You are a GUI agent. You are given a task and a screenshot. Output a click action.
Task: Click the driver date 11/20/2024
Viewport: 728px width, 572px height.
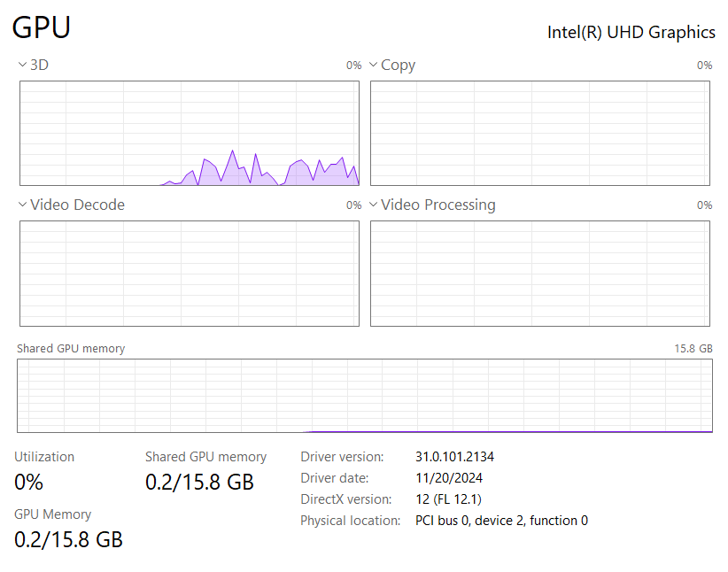[449, 478]
